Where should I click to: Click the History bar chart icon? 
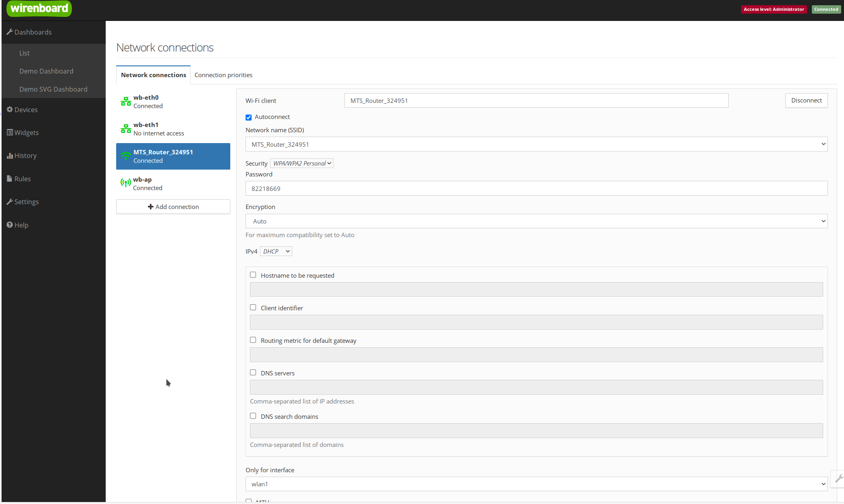10,156
